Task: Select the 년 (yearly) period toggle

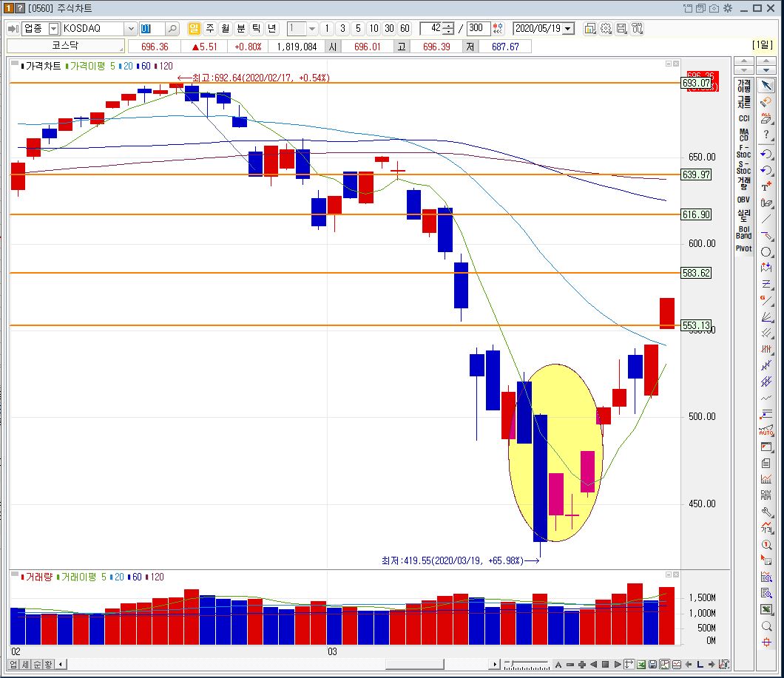Action: (x=272, y=29)
